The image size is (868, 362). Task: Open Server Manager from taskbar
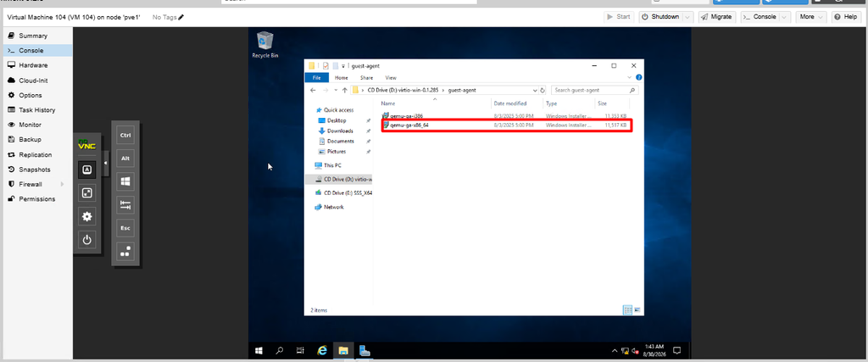click(x=364, y=350)
